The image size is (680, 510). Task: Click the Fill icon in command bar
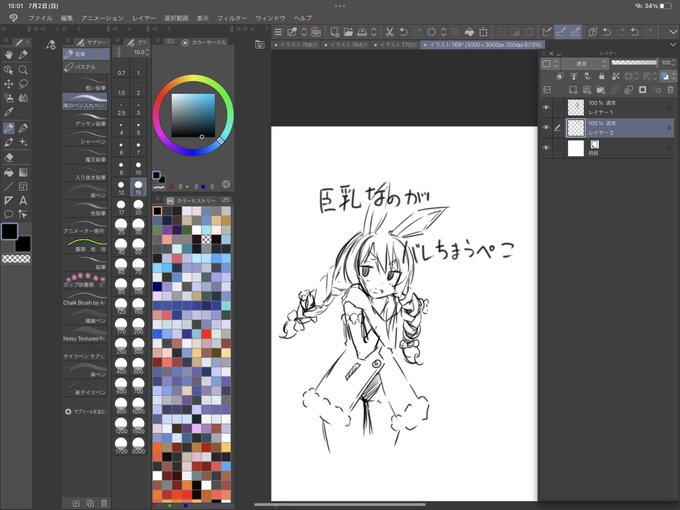click(469, 32)
